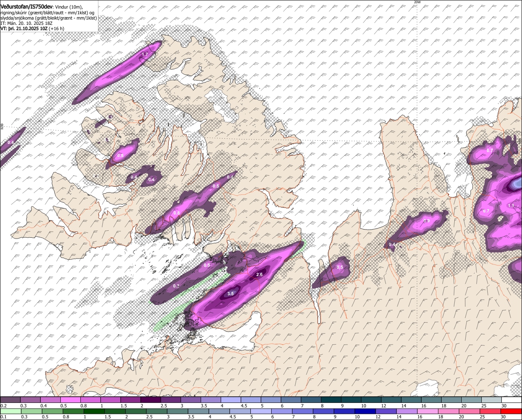Image resolution: width=522 pixels, height=420 pixels.
Task: Pick lower legend swatch between 10 and 12
Action: (x=365, y=411)
